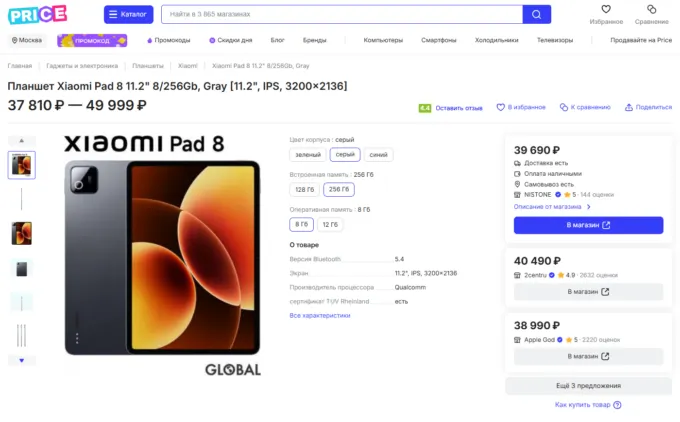This screenshot has height=422, width=680.
Task: Click NISTONE verified checkmark badge
Action: (x=558, y=195)
